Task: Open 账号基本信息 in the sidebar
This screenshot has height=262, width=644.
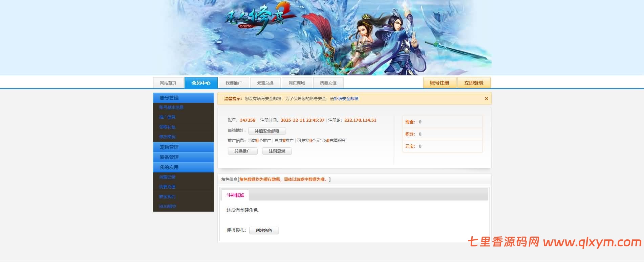Action: [171, 108]
